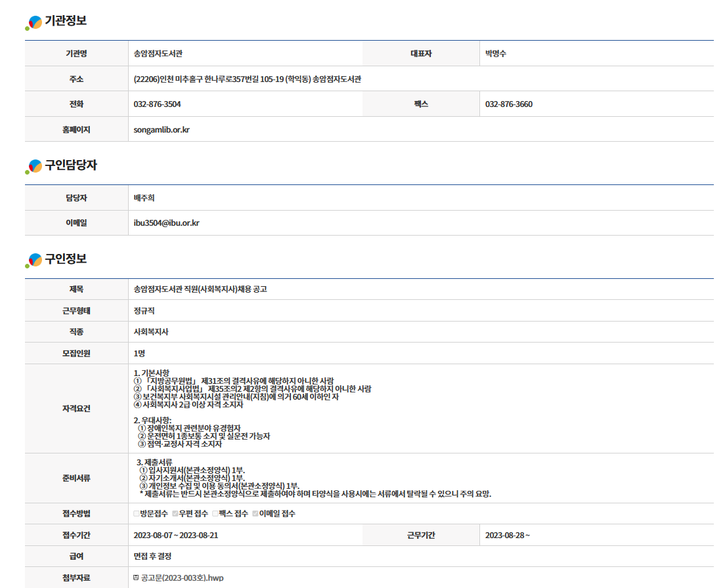725x588 pixels.
Task: Click the job title 송암점자도서관 직원(사회복지사)채용 공고
Action: click(200, 289)
